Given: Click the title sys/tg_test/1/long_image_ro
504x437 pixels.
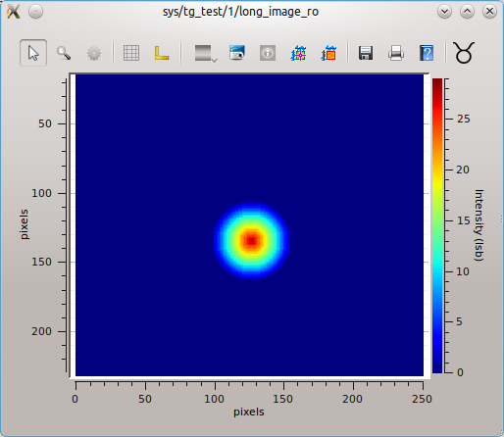Looking at the screenshot, I should [x=240, y=12].
